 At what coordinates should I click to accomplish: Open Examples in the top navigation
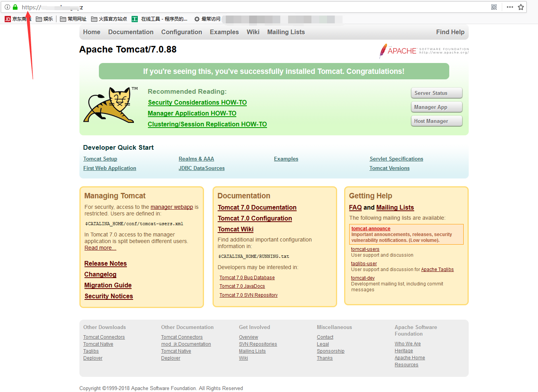coord(224,32)
